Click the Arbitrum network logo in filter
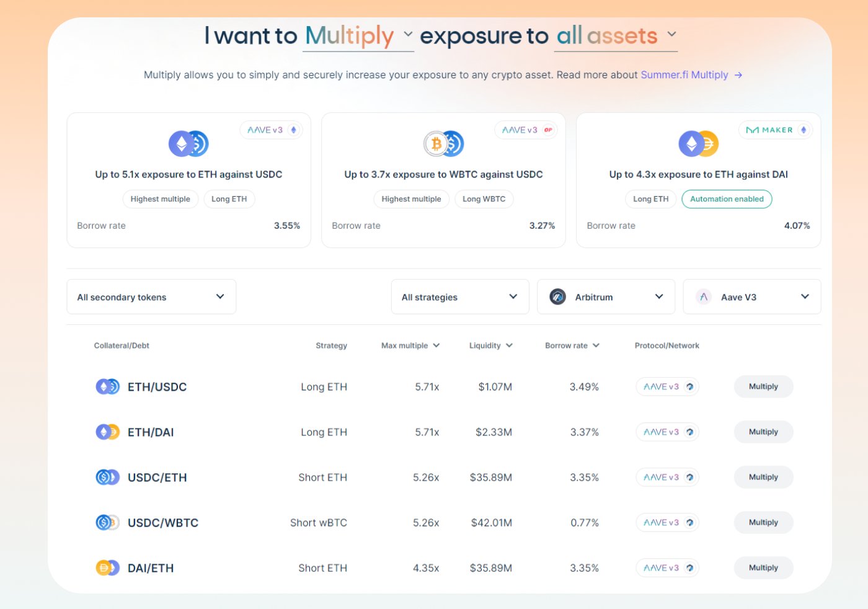This screenshot has height=609, width=868. click(x=558, y=297)
